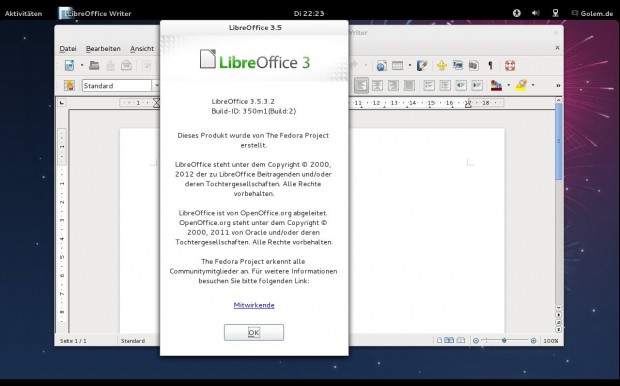The image size is (620, 386).
Task: Click the scroll down arrow of vertical scrollbar
Action: [x=558, y=308]
